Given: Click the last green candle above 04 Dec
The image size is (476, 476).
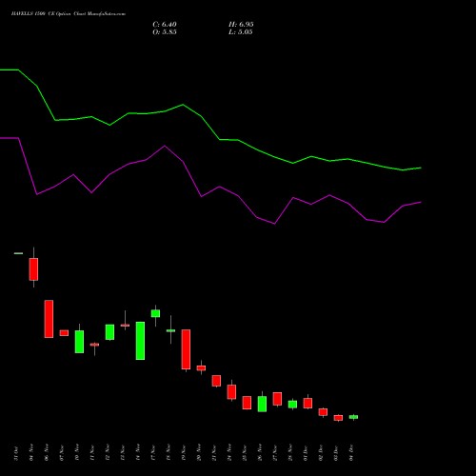Looking at the screenshot, I should click(x=353, y=417).
